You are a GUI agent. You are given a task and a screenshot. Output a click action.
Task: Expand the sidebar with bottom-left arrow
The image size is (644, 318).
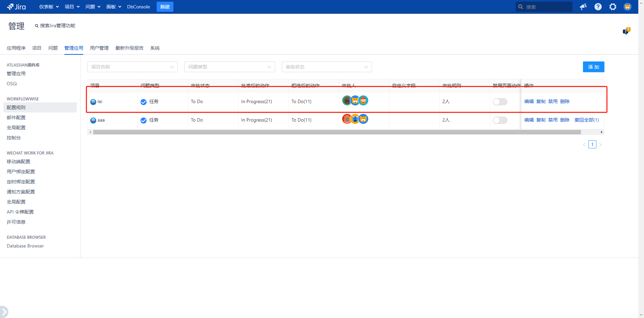[4, 311]
